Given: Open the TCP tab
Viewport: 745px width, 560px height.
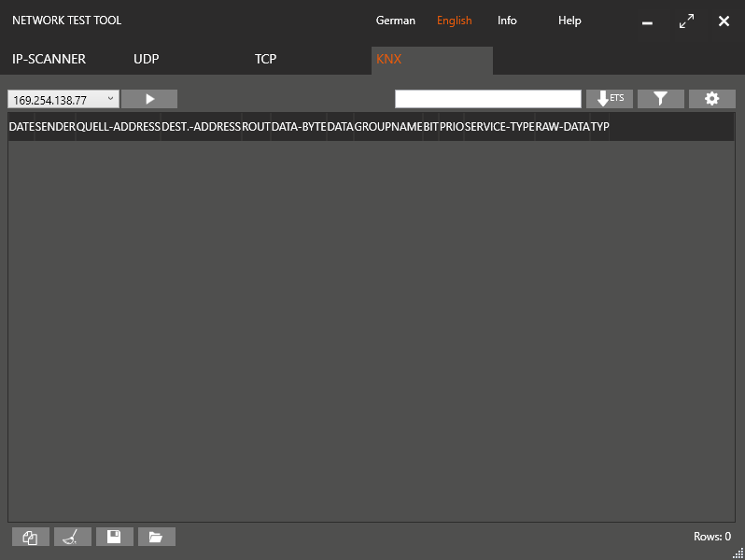Looking at the screenshot, I should click(x=266, y=60).
